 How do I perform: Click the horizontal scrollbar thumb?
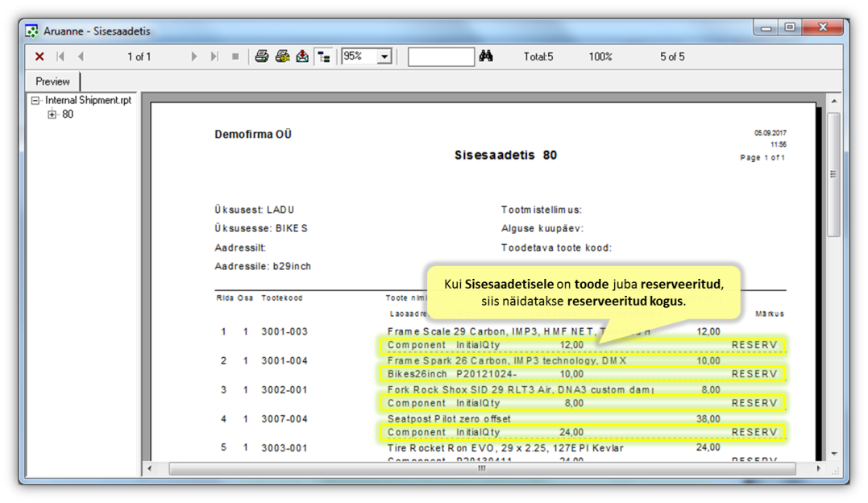pos(482,468)
